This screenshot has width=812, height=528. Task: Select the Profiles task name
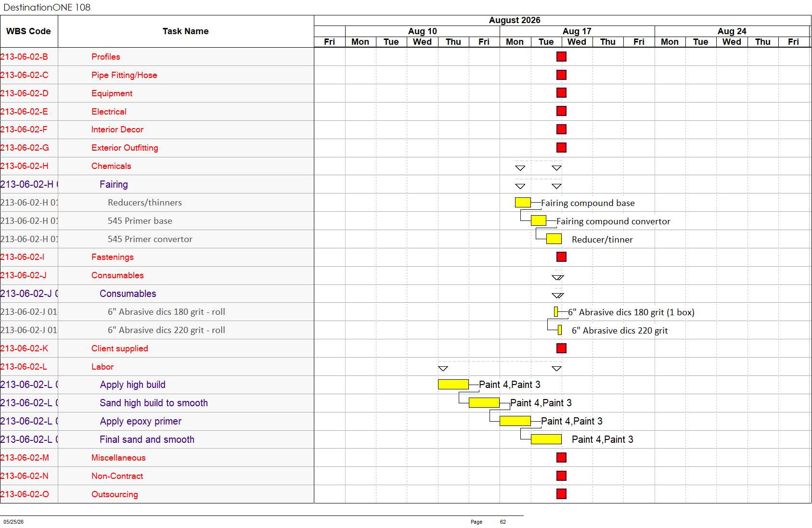(106, 57)
